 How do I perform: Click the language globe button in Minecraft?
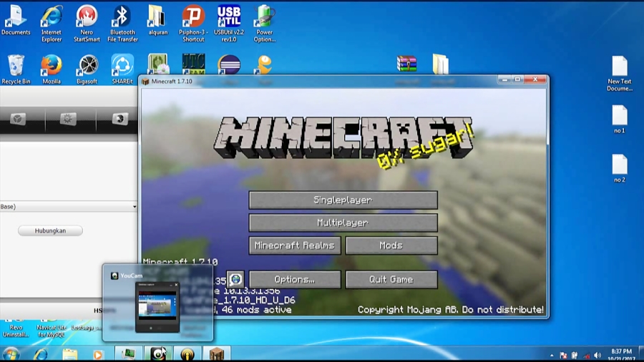(x=235, y=280)
